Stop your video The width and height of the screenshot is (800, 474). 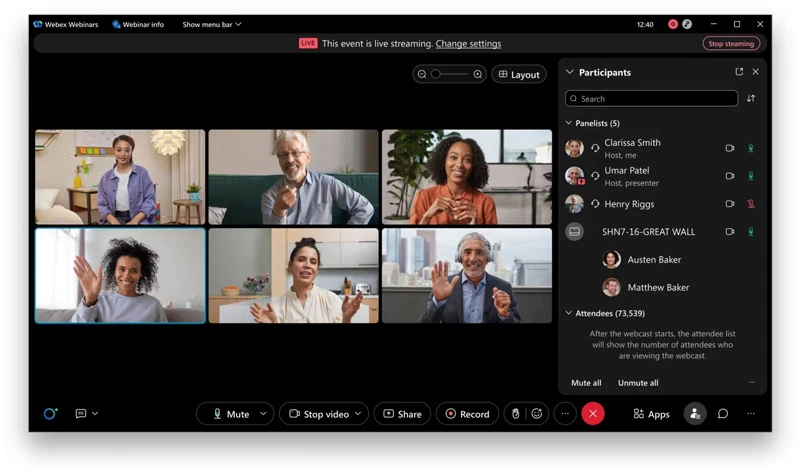point(319,414)
